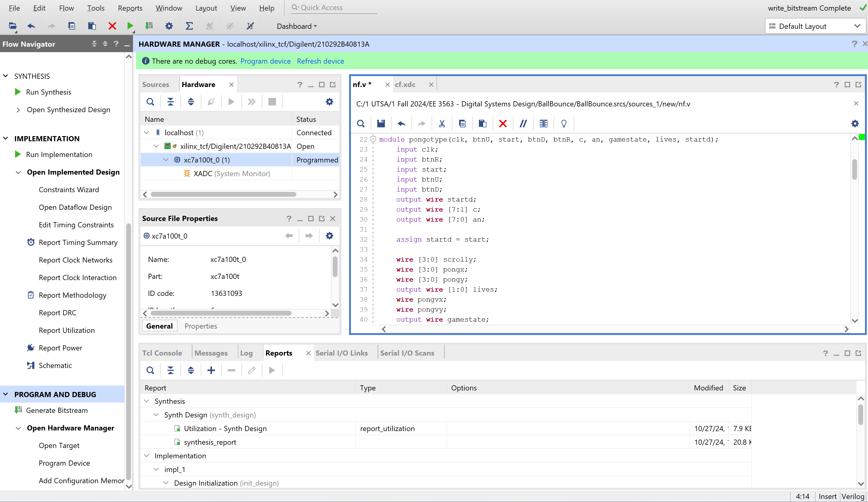
Task: Click the Refresh device link
Action: click(x=320, y=61)
